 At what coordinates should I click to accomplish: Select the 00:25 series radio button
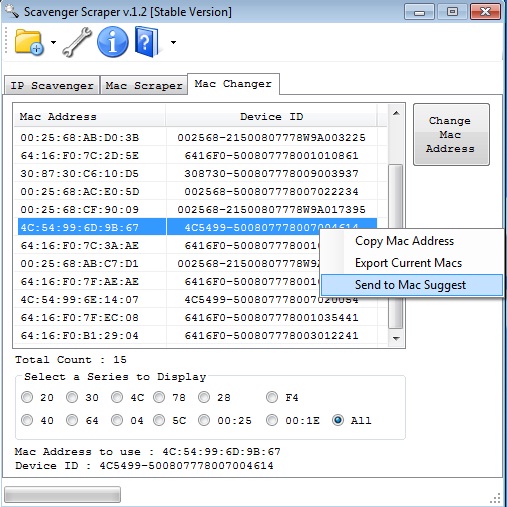pos(204,420)
